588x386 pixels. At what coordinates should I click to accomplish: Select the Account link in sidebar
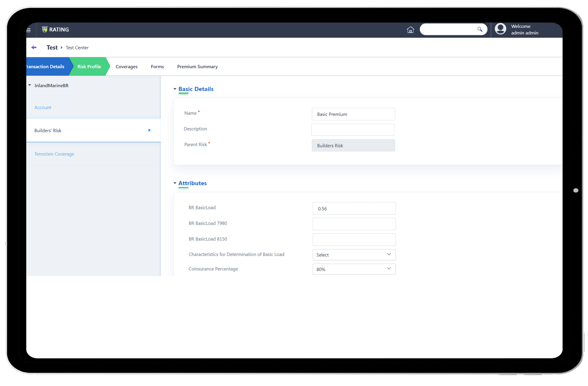pos(43,107)
